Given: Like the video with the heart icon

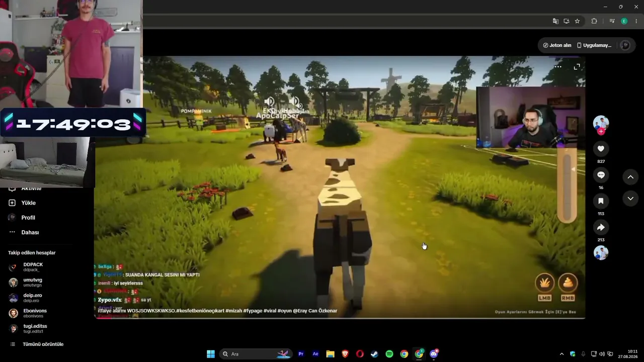Looking at the screenshot, I should [x=601, y=149].
